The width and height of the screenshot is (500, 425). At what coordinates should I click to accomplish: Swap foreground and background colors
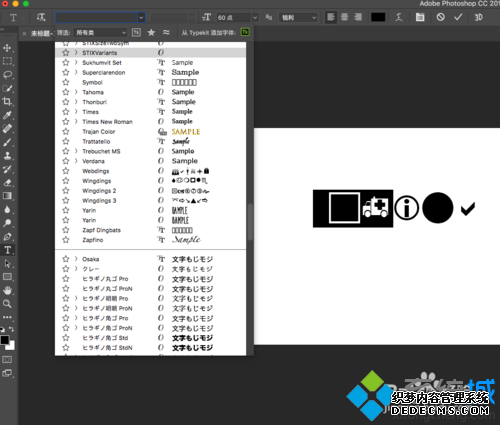(x=12, y=329)
